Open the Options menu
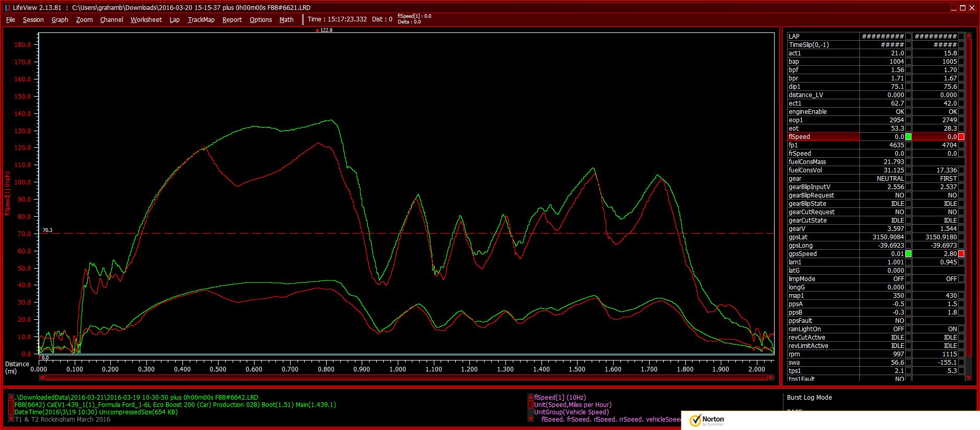The image size is (980, 430). (x=260, y=20)
